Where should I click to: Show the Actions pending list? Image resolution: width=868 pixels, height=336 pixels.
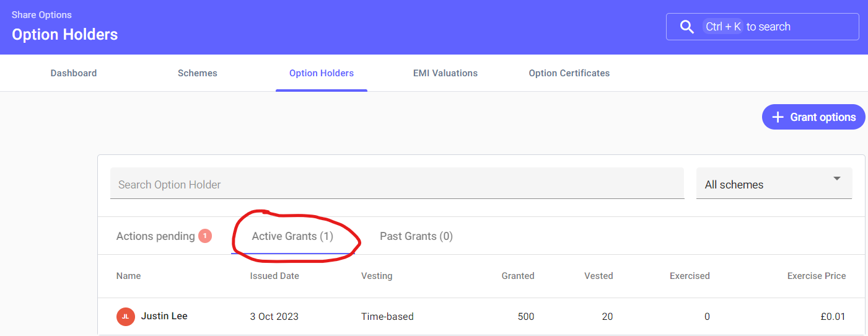tap(156, 236)
